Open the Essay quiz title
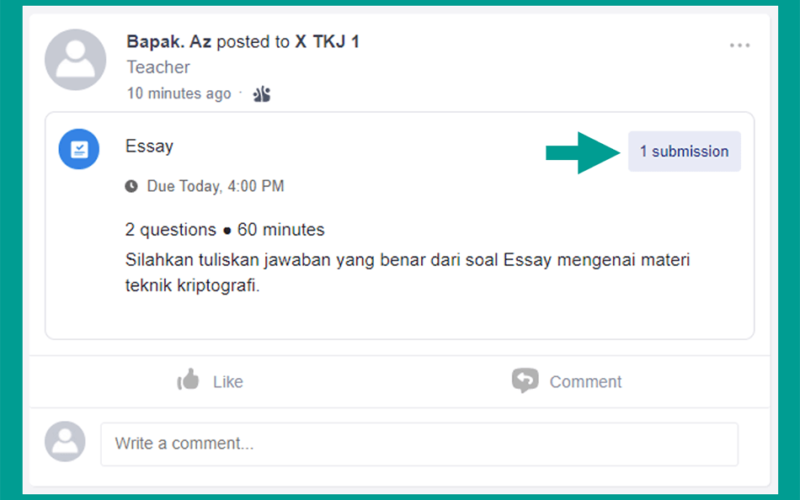 tap(149, 146)
